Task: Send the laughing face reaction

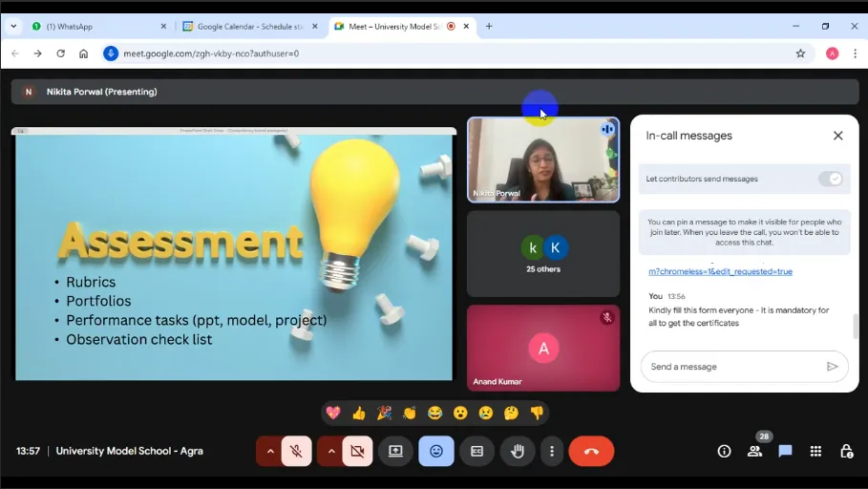Action: (x=435, y=413)
